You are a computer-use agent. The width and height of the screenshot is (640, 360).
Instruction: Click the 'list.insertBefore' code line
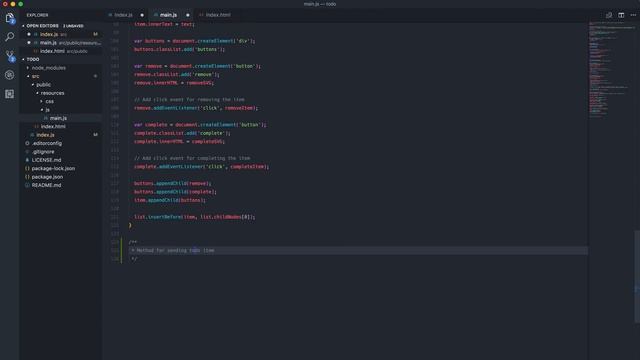click(x=194, y=217)
